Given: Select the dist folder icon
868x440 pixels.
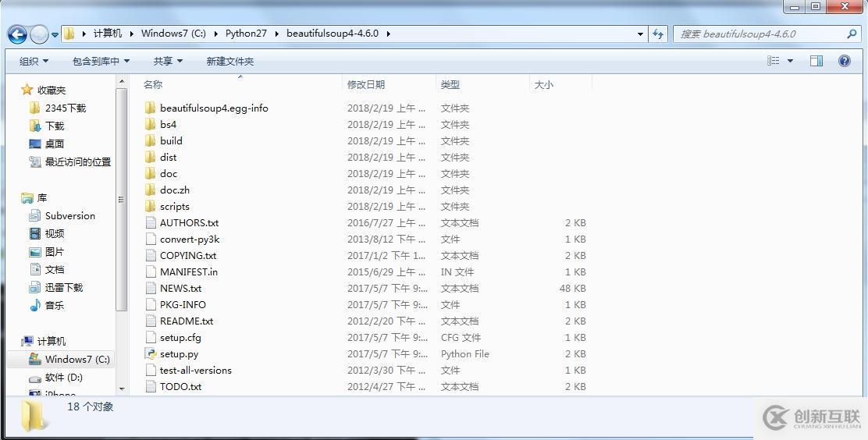Looking at the screenshot, I should click(150, 157).
